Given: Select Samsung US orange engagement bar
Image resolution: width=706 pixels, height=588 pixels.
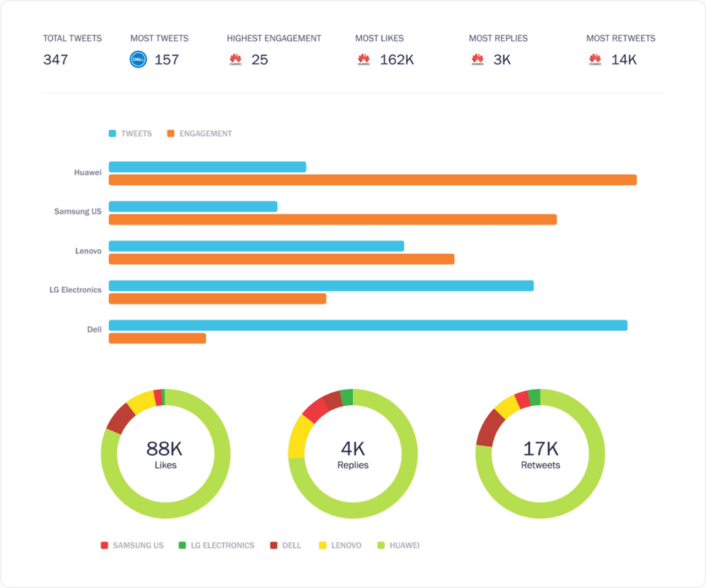Looking at the screenshot, I should coord(333,220).
